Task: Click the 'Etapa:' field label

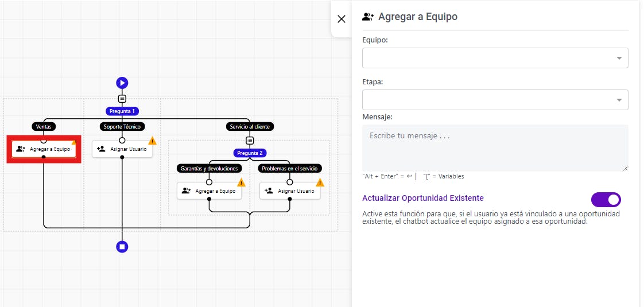Action: [x=373, y=82]
